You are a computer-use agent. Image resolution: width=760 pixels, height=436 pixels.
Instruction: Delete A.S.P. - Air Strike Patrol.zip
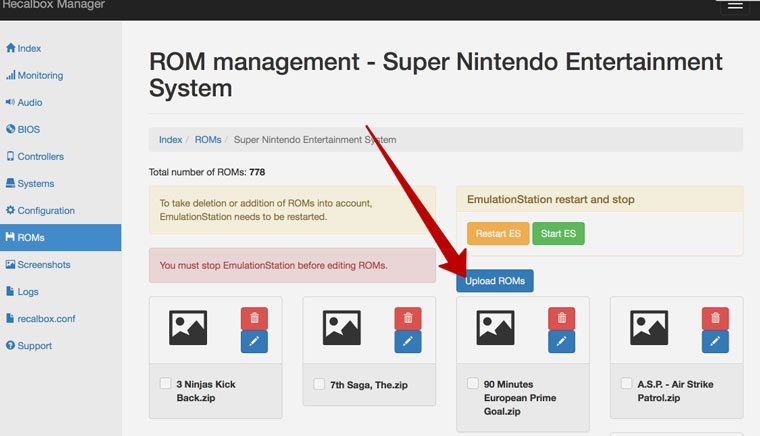click(x=715, y=318)
